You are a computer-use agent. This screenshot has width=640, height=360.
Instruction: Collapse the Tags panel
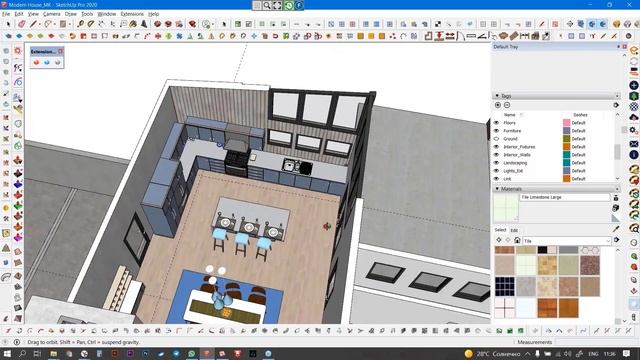[497, 96]
